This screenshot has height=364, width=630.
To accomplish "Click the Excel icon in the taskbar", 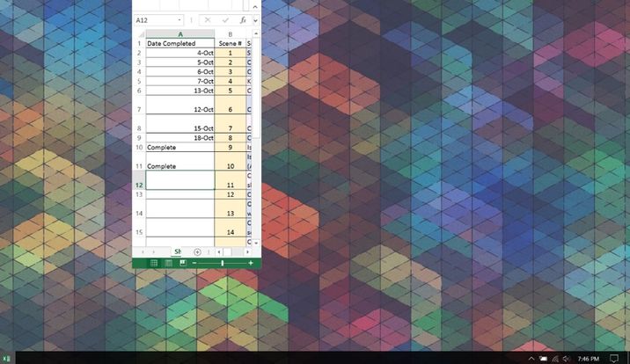I will coord(7,359).
